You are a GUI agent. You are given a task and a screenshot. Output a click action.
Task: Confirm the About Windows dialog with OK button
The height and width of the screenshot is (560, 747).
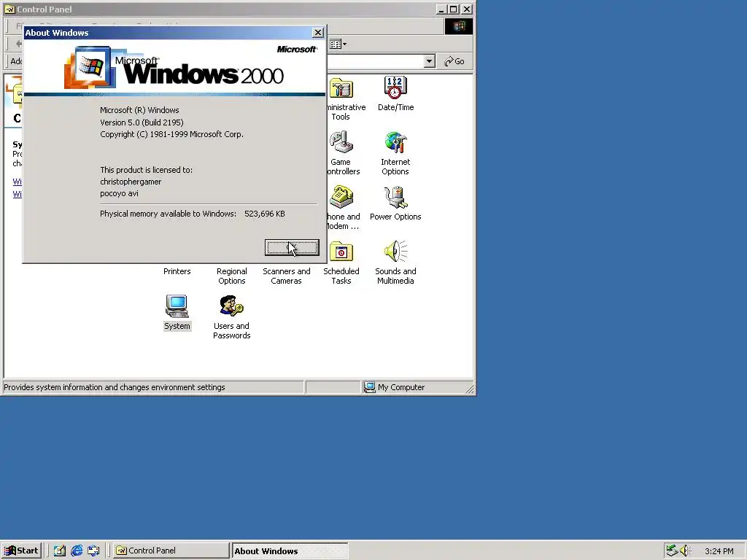(292, 247)
